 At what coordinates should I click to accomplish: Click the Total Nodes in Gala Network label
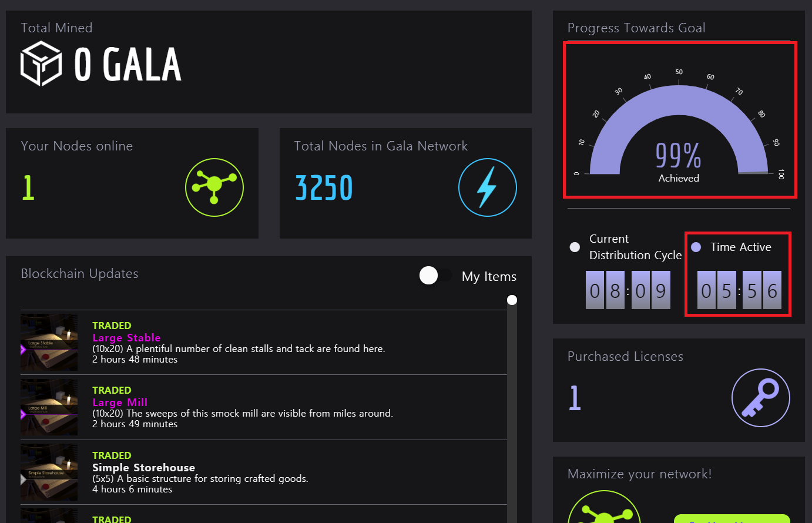[x=381, y=146]
